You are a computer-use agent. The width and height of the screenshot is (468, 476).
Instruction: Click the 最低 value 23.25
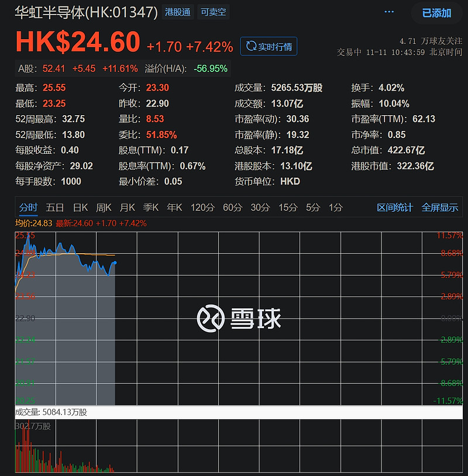pos(54,104)
